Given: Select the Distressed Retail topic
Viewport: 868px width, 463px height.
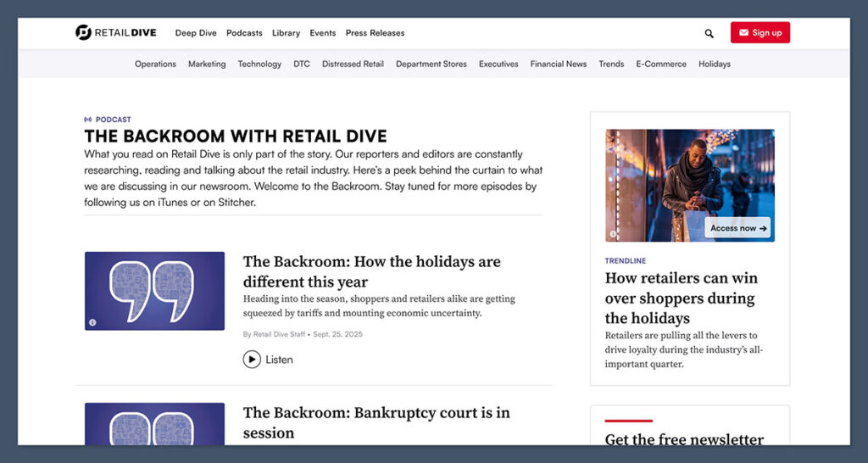Looking at the screenshot, I should click(353, 64).
